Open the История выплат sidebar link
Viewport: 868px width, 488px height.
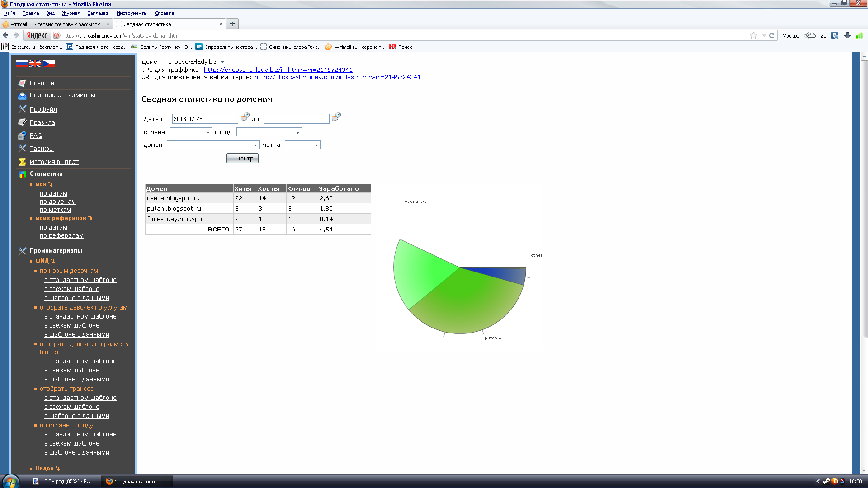pos(54,162)
